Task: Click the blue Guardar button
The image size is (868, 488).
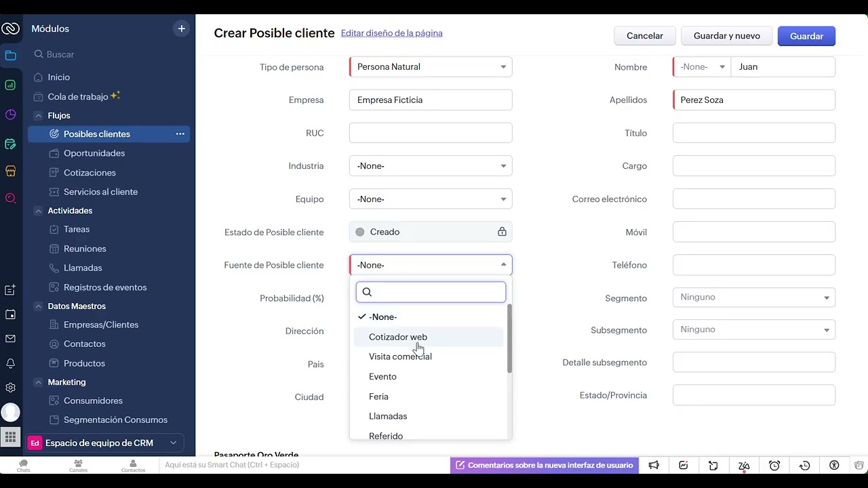Action: [806, 36]
